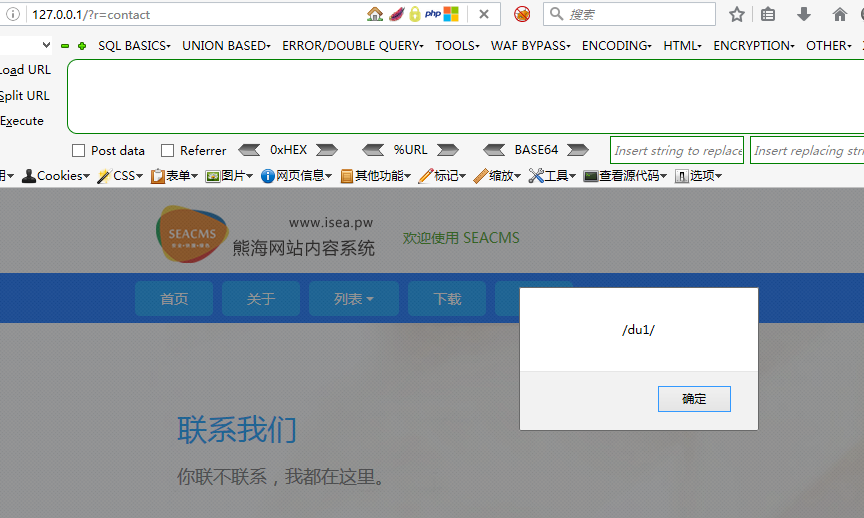Click the green minus icon in HackBar

pyautogui.click(x=65, y=46)
